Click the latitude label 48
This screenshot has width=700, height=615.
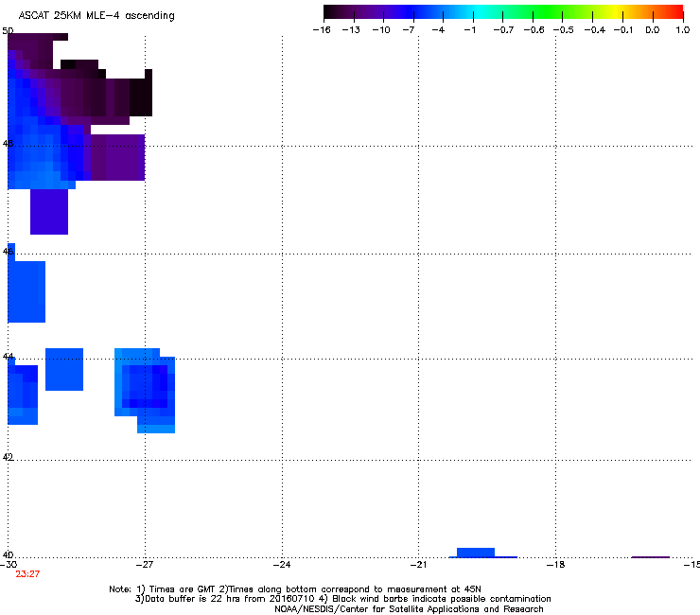(8, 144)
